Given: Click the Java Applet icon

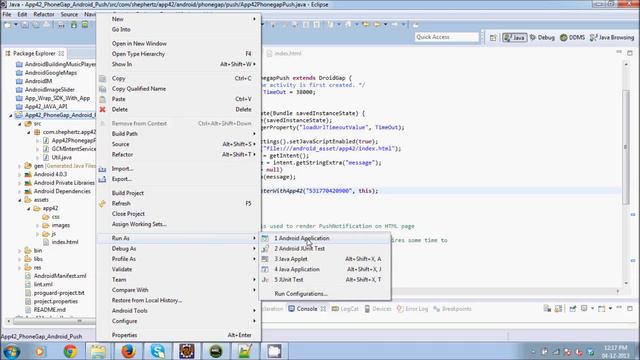Looking at the screenshot, I should 265,259.
